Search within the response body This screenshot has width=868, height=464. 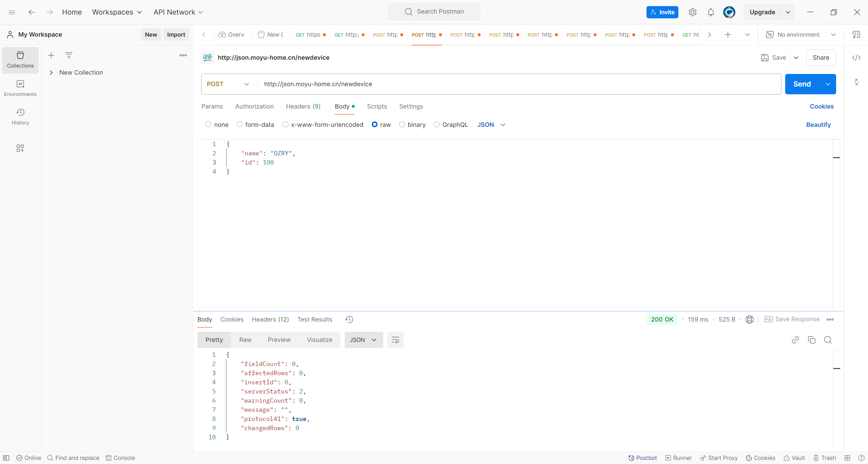[828, 340]
